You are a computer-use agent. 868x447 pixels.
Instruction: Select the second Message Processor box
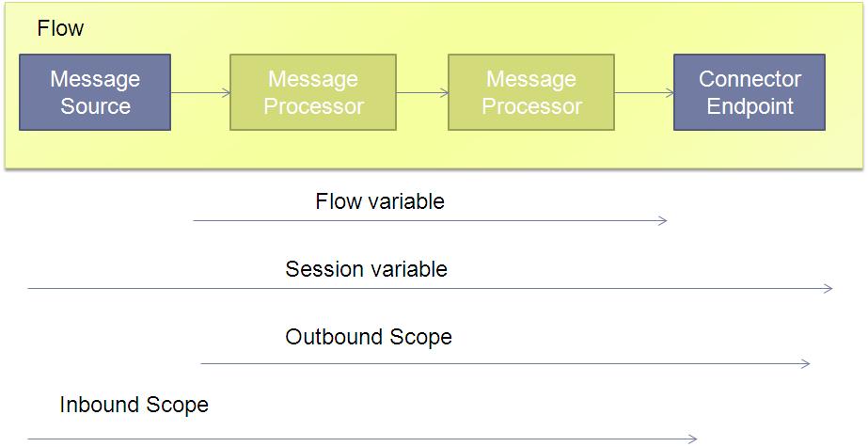(531, 92)
